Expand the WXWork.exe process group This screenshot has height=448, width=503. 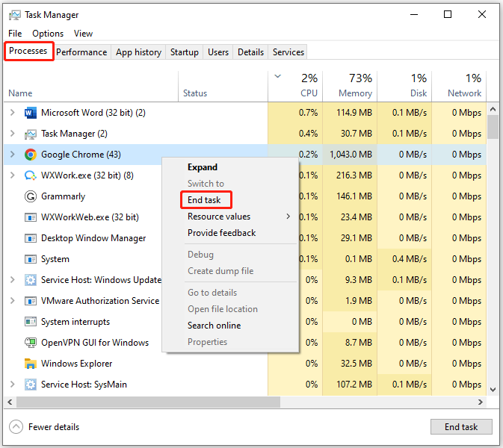point(13,175)
